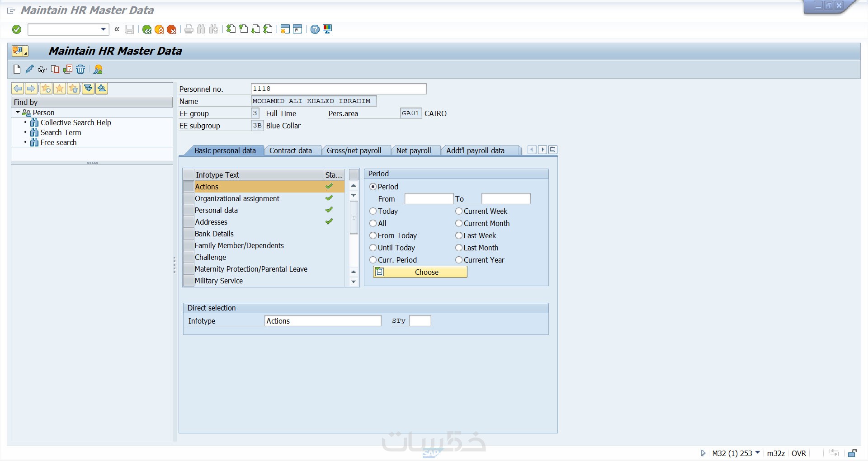The height and width of the screenshot is (461, 868).
Task: Go to Last Page icon
Action: point(268,29)
